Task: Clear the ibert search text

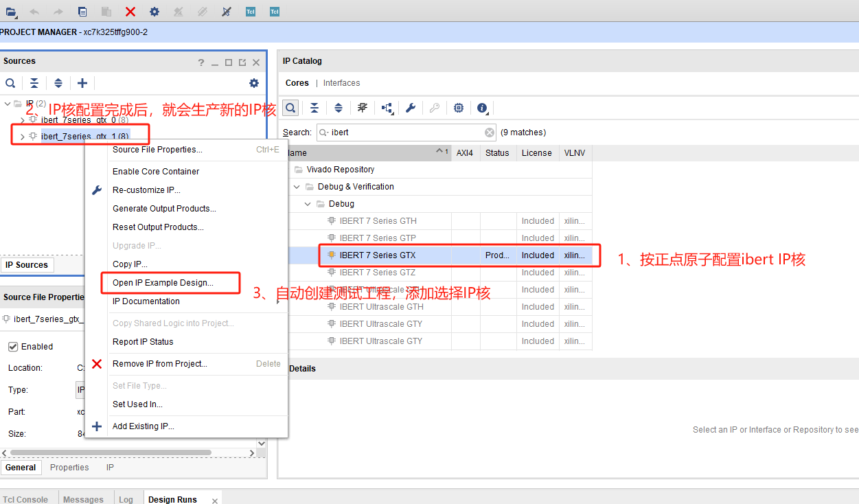Action: coord(490,133)
